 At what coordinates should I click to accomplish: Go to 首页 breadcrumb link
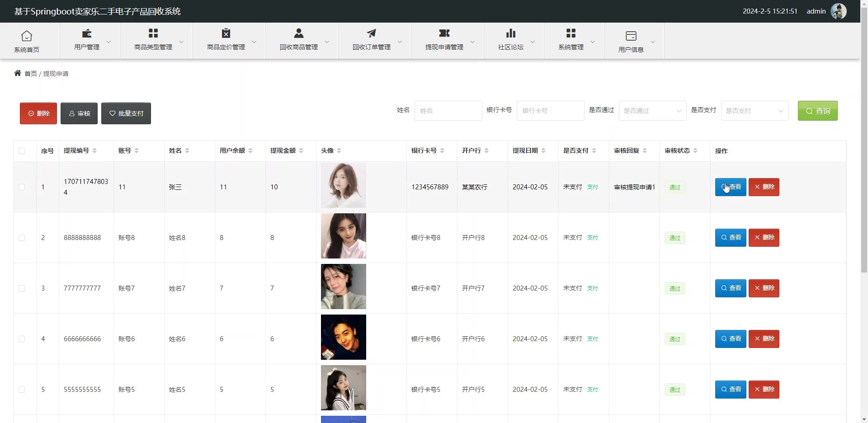tap(31, 74)
